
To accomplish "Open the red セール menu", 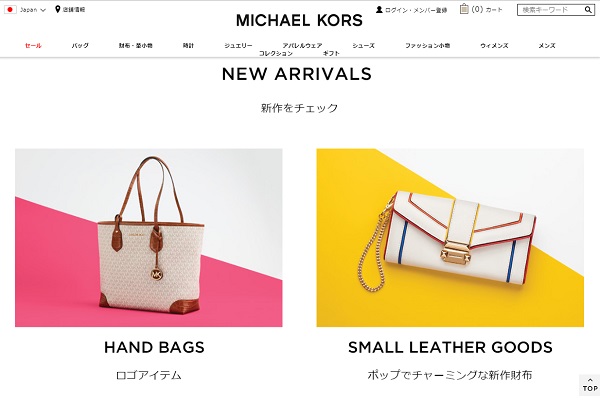I will pos(33,46).
